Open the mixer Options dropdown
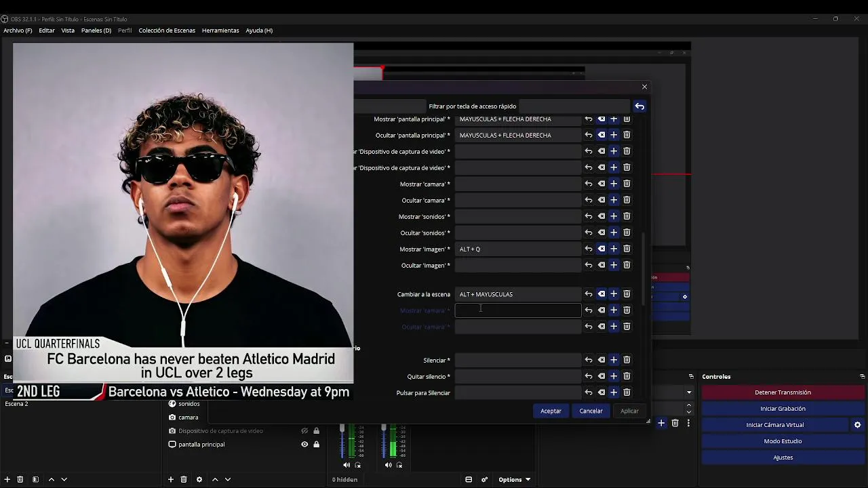868x488 pixels. pos(514,479)
